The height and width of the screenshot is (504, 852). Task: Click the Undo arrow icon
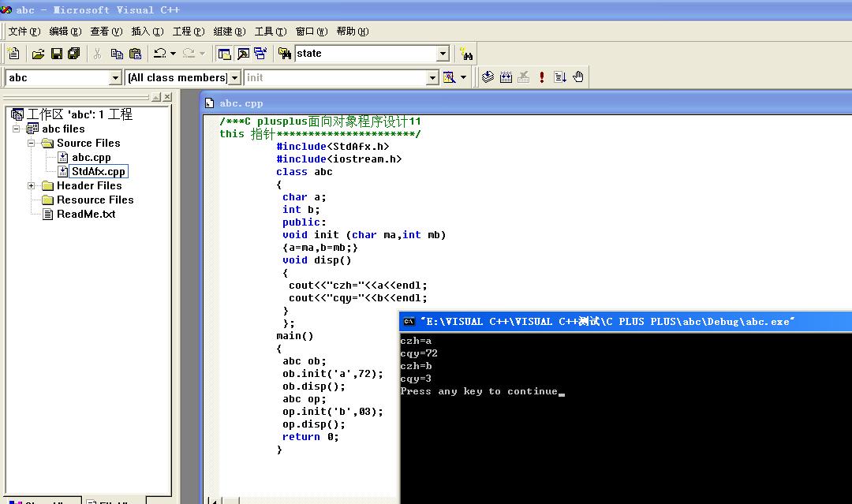pyautogui.click(x=160, y=54)
